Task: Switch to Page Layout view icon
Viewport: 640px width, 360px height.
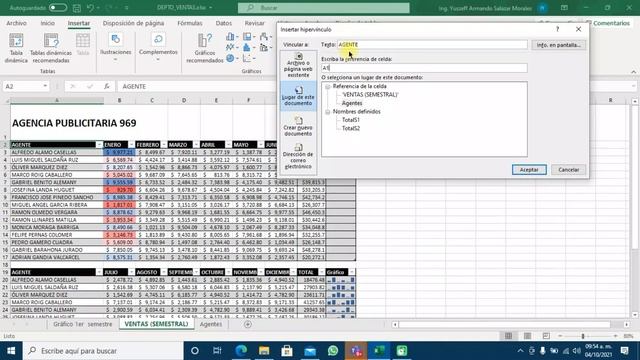Action: point(527,336)
